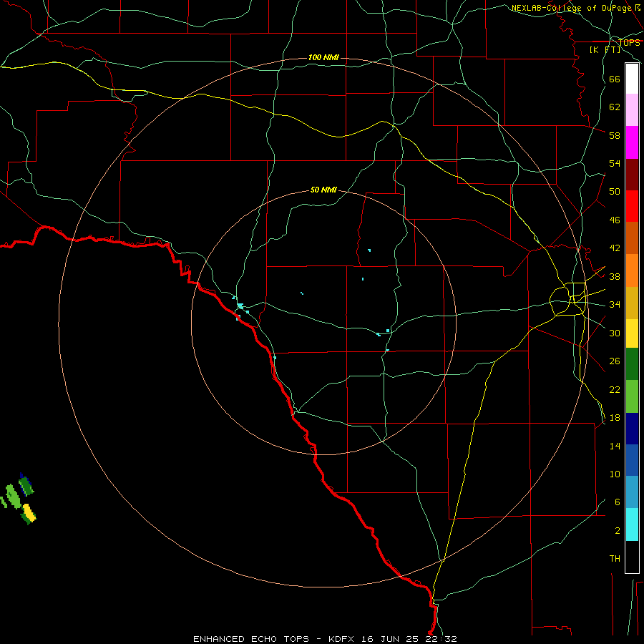
Task: Pick the dark green legend swatch
Action: pyautogui.click(x=632, y=364)
